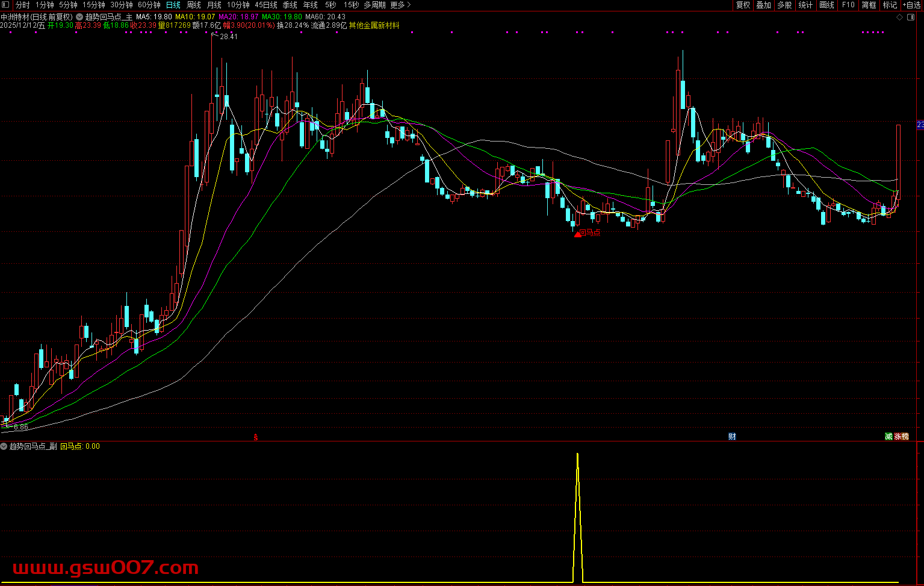
Task: Click the red $ event marker
Action: coord(255,437)
